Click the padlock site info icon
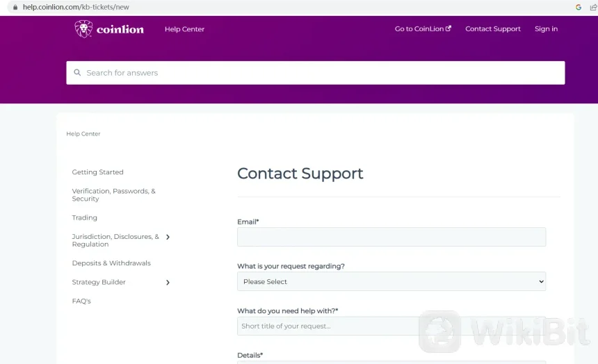The image size is (598, 364). (15, 7)
